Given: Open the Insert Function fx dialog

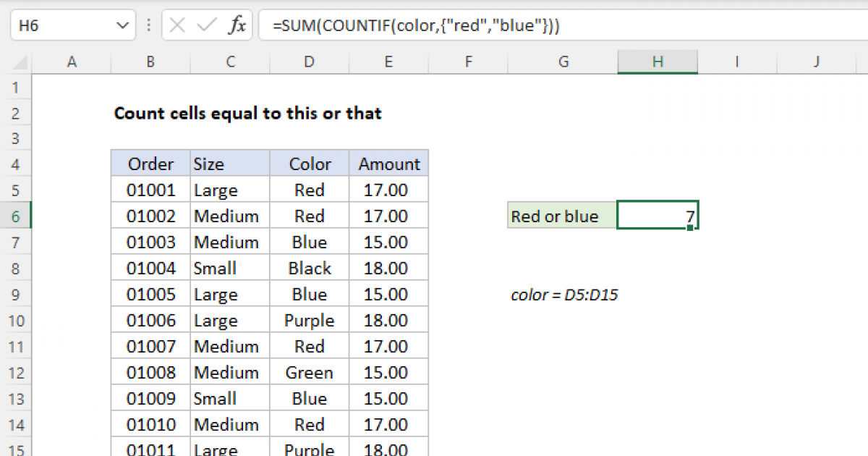Looking at the screenshot, I should (x=237, y=26).
